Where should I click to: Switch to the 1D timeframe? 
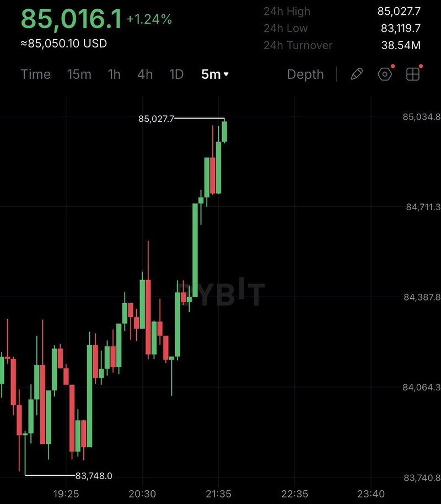(176, 74)
